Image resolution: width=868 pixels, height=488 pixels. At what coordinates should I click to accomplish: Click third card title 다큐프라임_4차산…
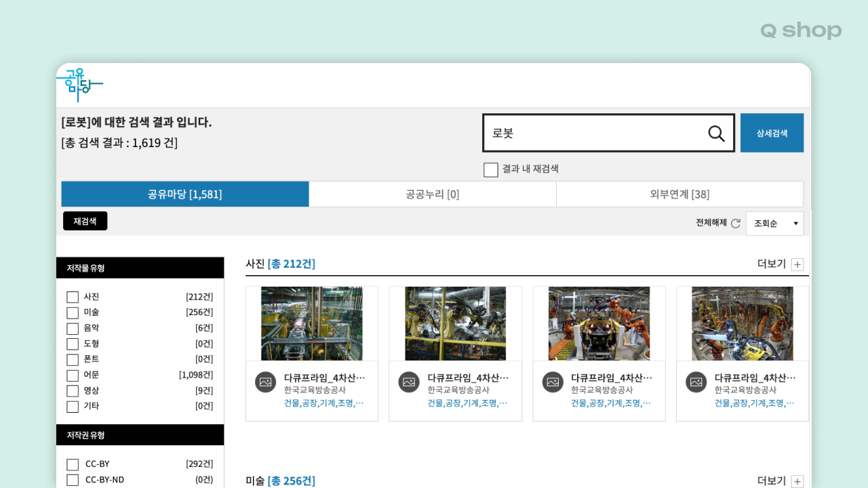612,378
